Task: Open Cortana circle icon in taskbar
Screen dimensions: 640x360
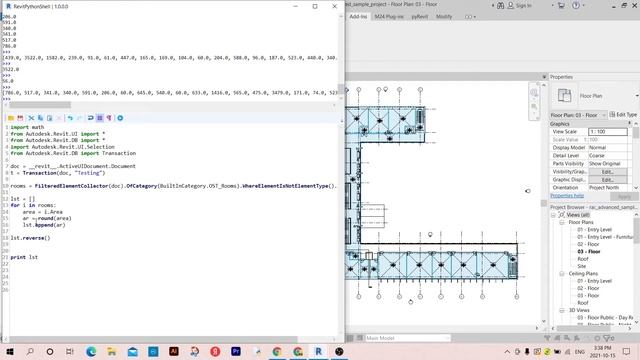Action: coord(50,352)
